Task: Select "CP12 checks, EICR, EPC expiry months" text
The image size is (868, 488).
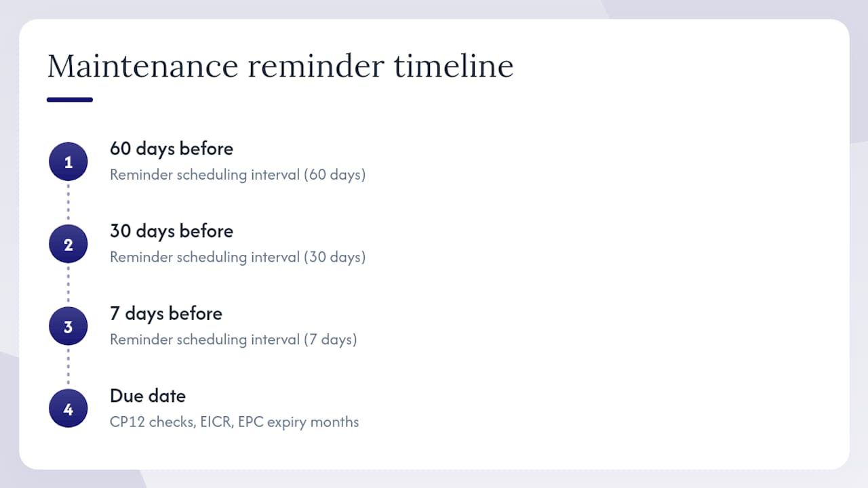Action: pos(234,422)
